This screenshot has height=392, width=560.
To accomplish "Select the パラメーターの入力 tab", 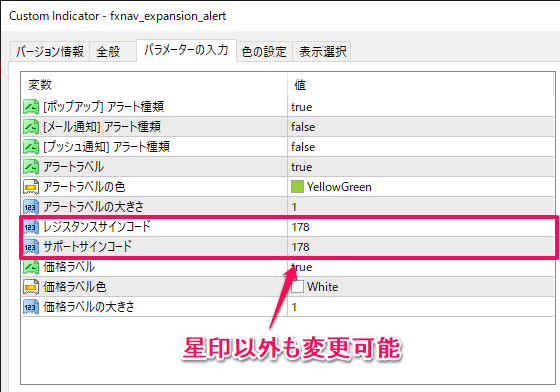I will click(x=186, y=50).
